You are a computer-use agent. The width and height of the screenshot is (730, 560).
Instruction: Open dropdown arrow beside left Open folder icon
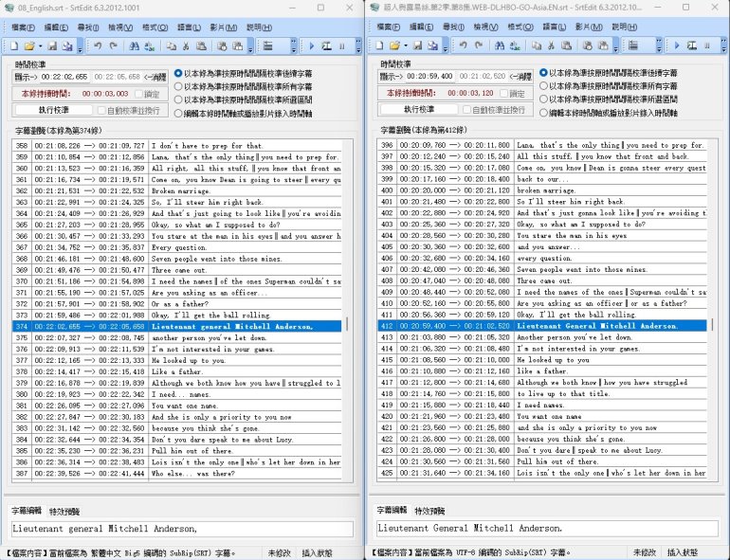(41, 46)
